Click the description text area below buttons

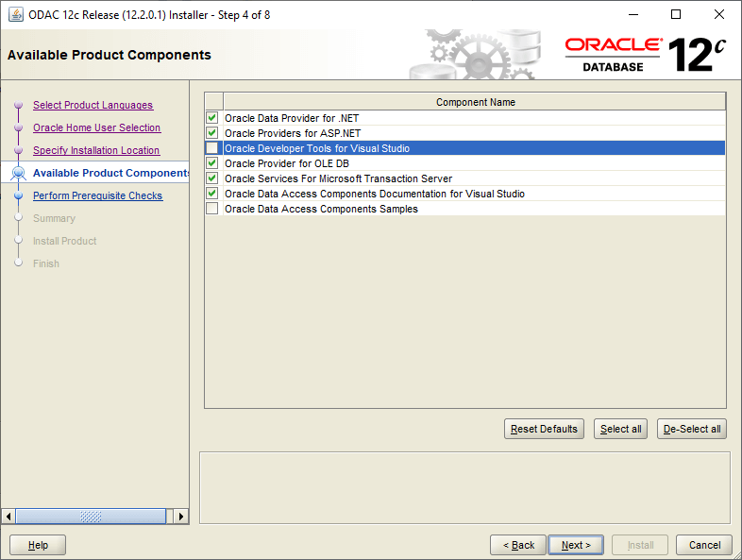click(x=464, y=487)
